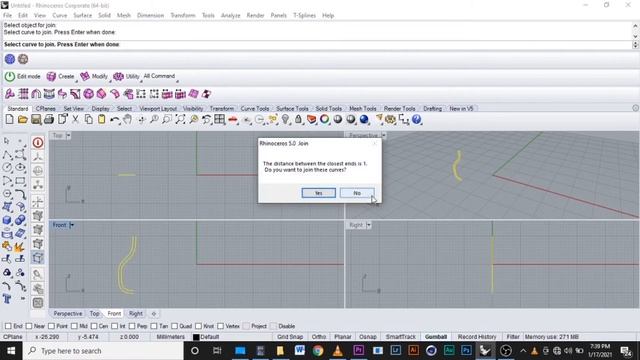Save the model using the floppy disk icon

pos(36,120)
